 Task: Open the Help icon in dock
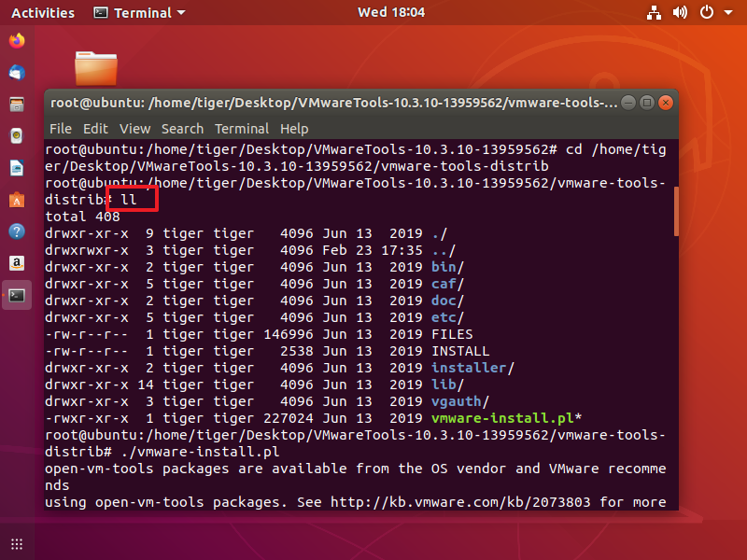(x=17, y=231)
